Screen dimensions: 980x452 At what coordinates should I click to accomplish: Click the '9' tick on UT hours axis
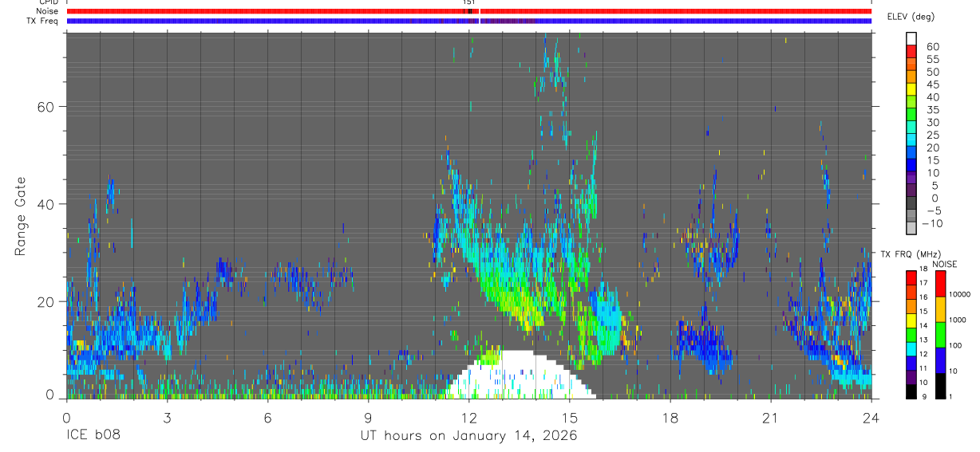[x=368, y=417]
